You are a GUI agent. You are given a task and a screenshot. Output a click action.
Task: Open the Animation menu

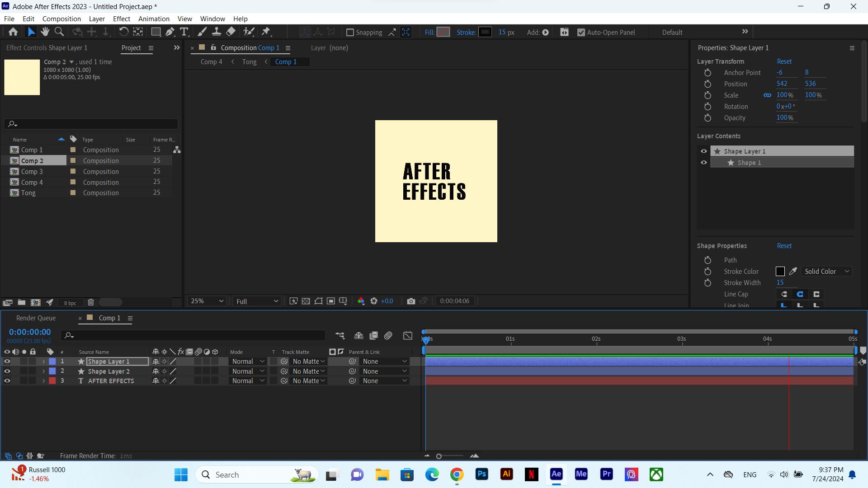154,19
